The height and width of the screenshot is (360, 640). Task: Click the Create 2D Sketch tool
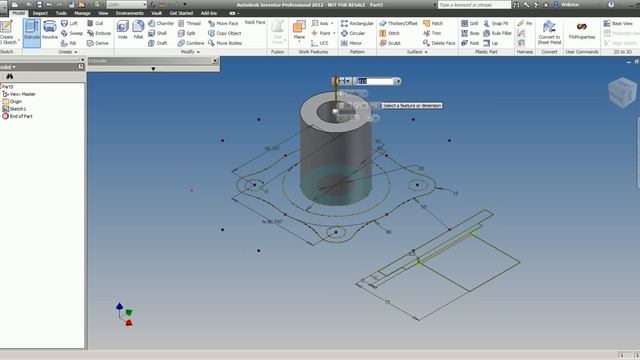coord(7,33)
